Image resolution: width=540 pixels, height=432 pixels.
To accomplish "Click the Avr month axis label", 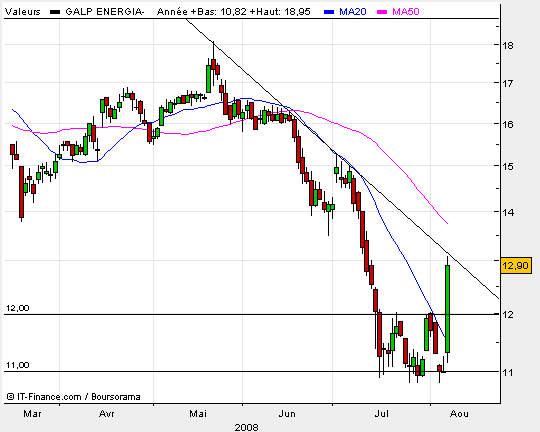I will (x=106, y=413).
